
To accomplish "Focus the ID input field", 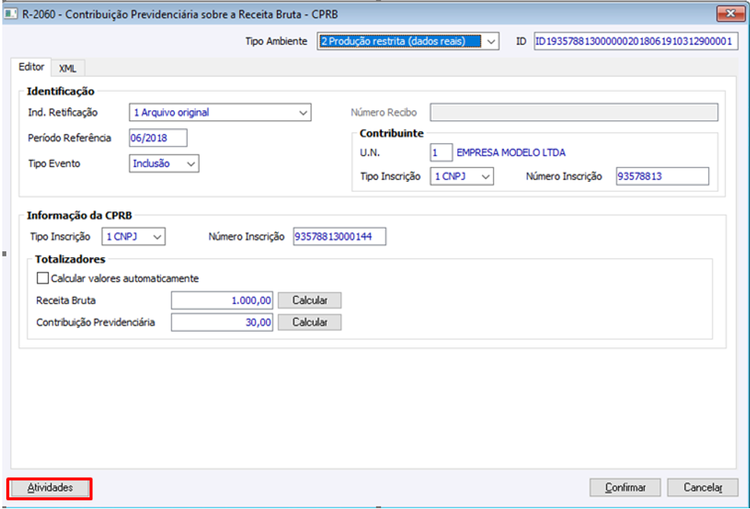I will pos(636,41).
